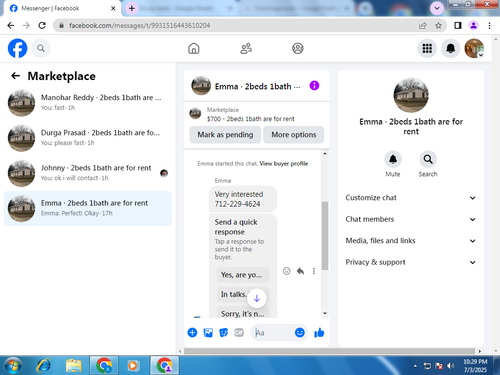Go back using the Marketplace arrow
The height and width of the screenshot is (375, 500).
tap(15, 76)
